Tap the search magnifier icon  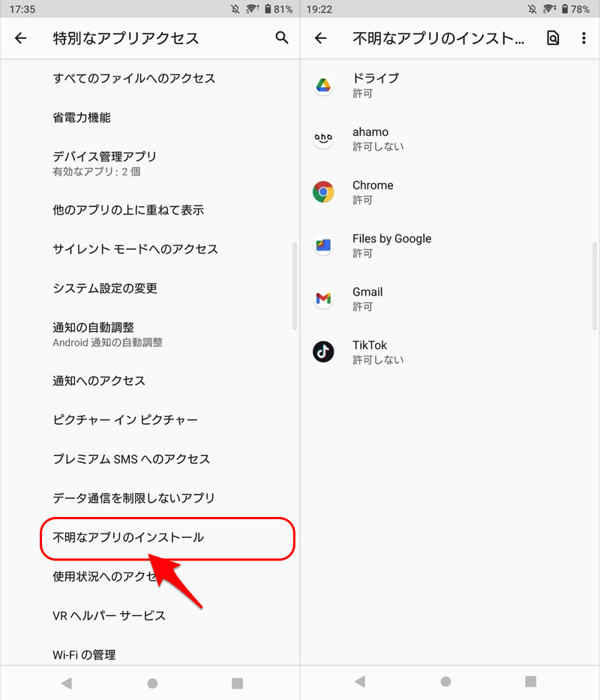click(282, 38)
